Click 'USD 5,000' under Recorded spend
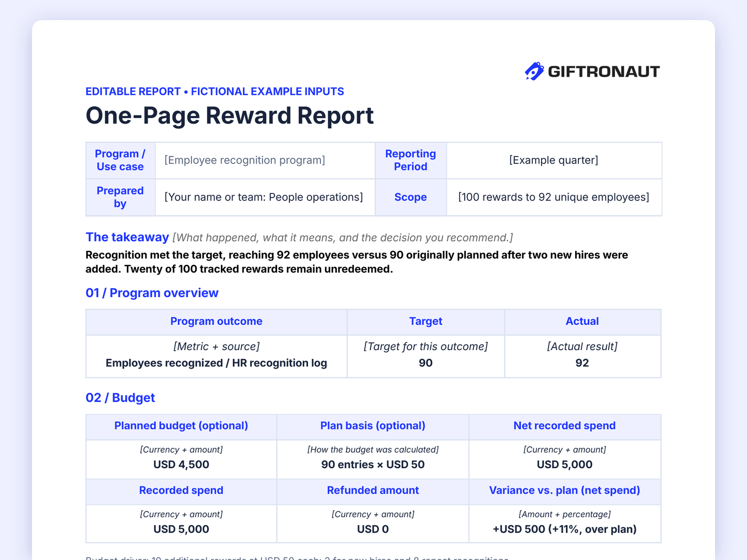Screen dimensions: 747x560 point(181,529)
